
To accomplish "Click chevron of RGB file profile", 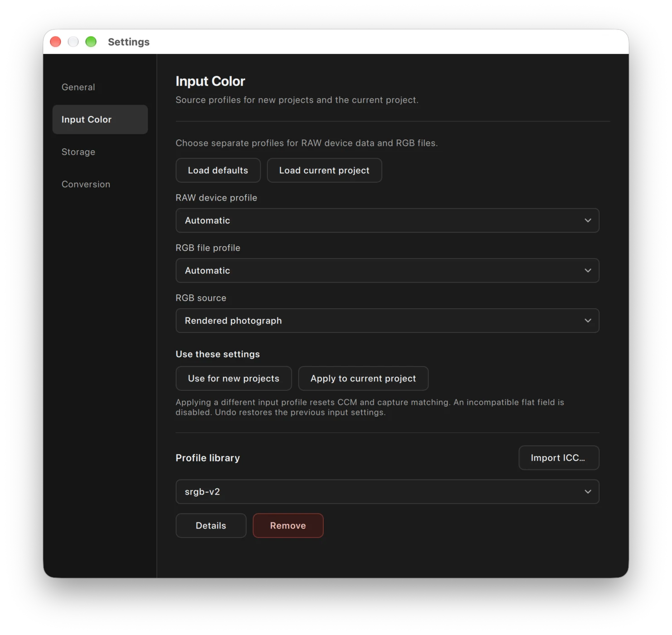I will [x=588, y=271].
